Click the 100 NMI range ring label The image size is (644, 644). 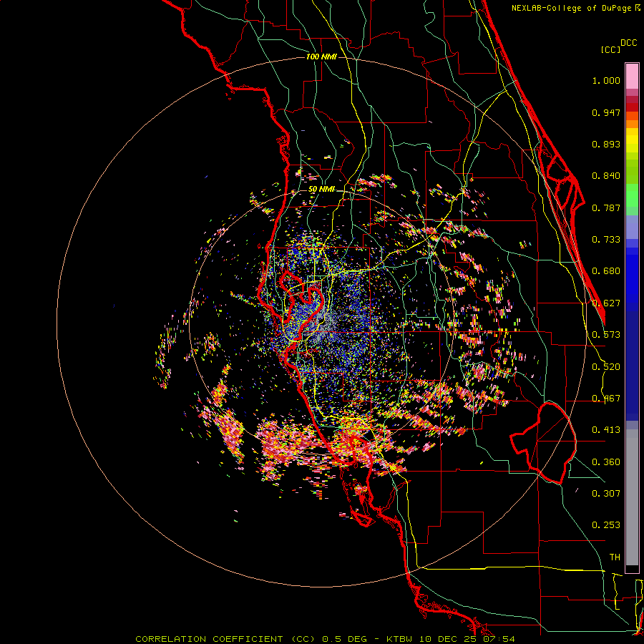click(x=321, y=57)
